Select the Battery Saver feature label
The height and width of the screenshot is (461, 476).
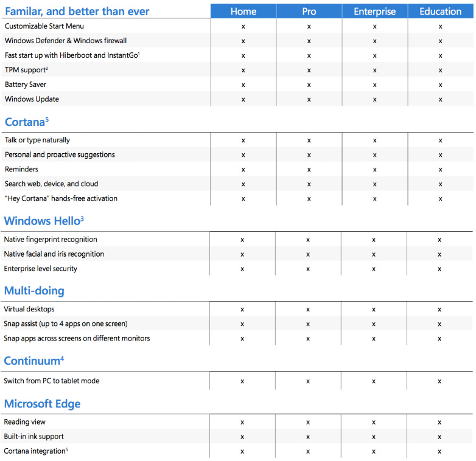[x=26, y=85]
